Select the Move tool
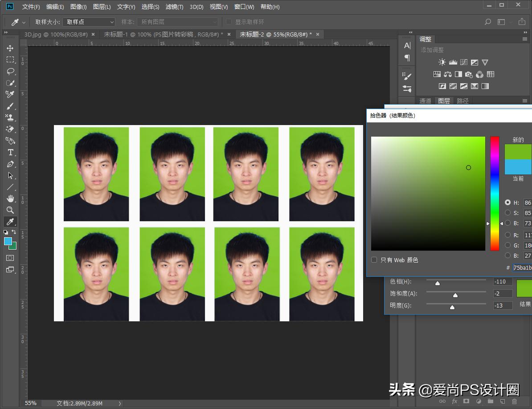The image size is (532, 409). 10,48
